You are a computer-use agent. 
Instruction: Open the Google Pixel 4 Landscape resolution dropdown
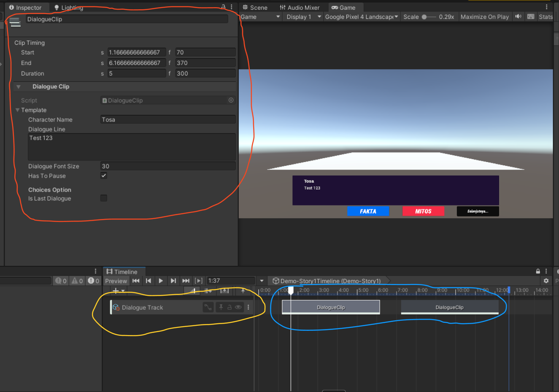[x=361, y=17]
